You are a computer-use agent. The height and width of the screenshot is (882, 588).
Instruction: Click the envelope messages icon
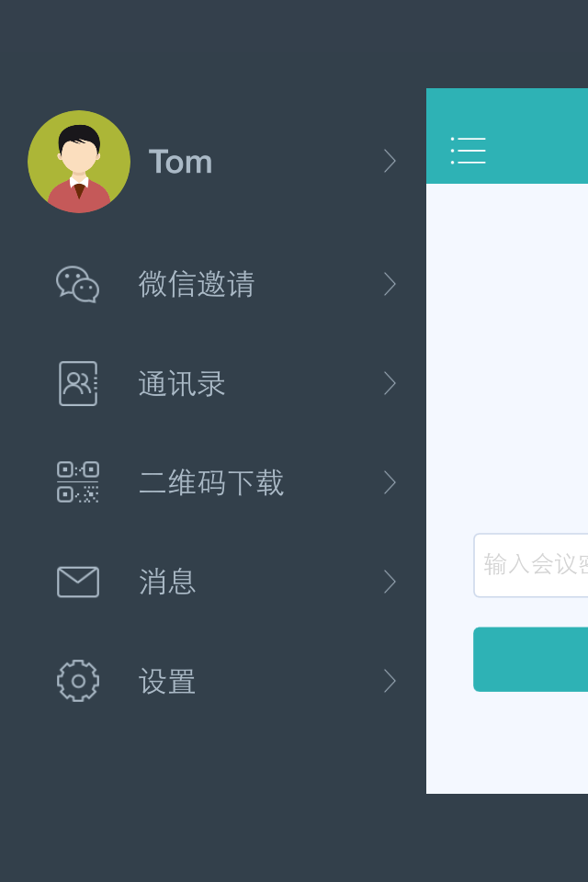click(x=78, y=582)
